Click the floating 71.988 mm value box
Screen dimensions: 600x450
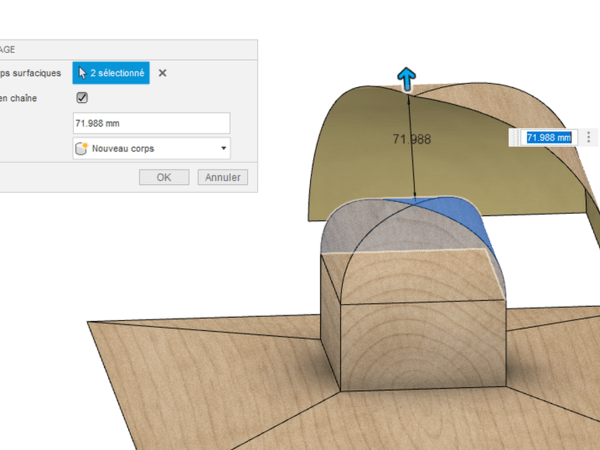[x=548, y=137]
